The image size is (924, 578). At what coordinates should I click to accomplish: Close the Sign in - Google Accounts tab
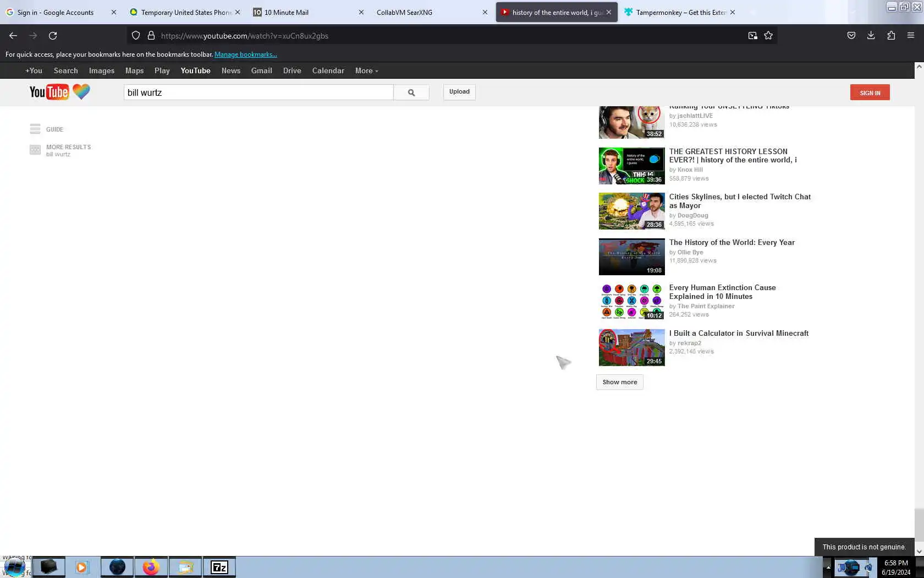pos(114,12)
